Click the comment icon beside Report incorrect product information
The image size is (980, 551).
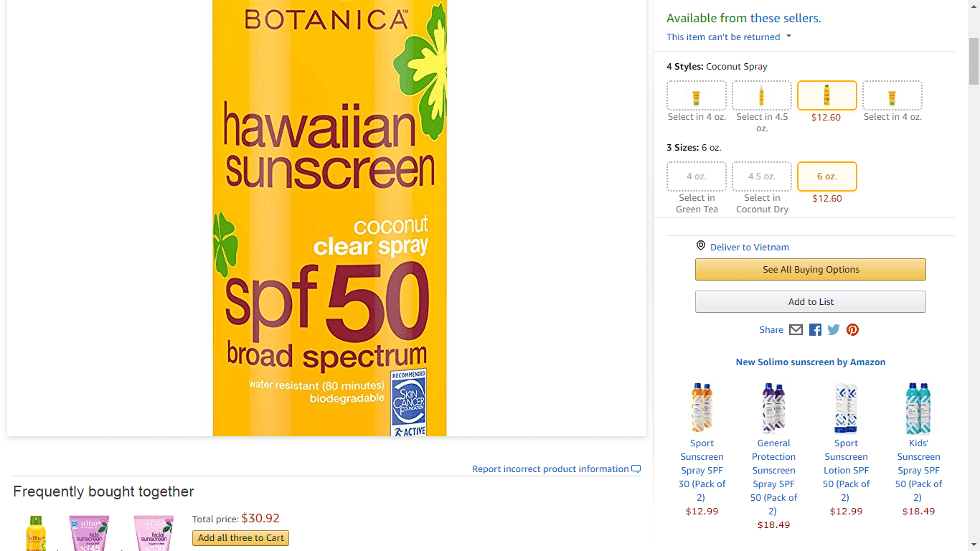click(x=636, y=468)
